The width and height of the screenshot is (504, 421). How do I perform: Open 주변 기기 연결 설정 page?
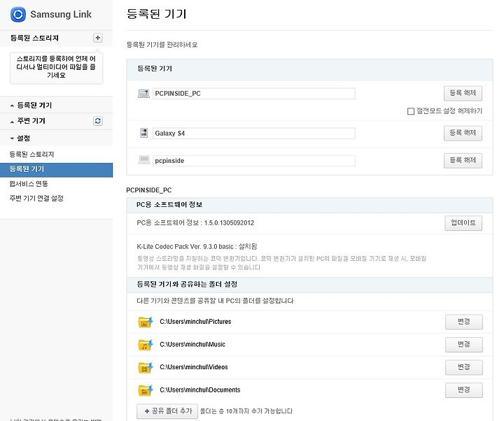(36, 198)
